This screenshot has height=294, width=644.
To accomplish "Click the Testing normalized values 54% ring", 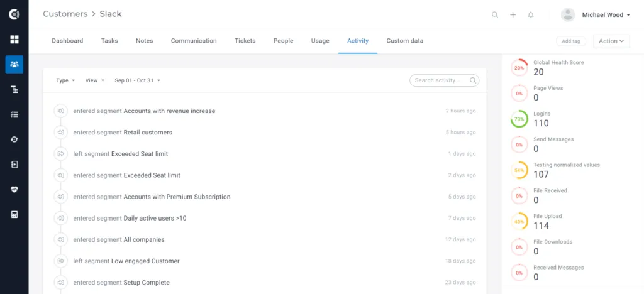I will pos(519,170).
